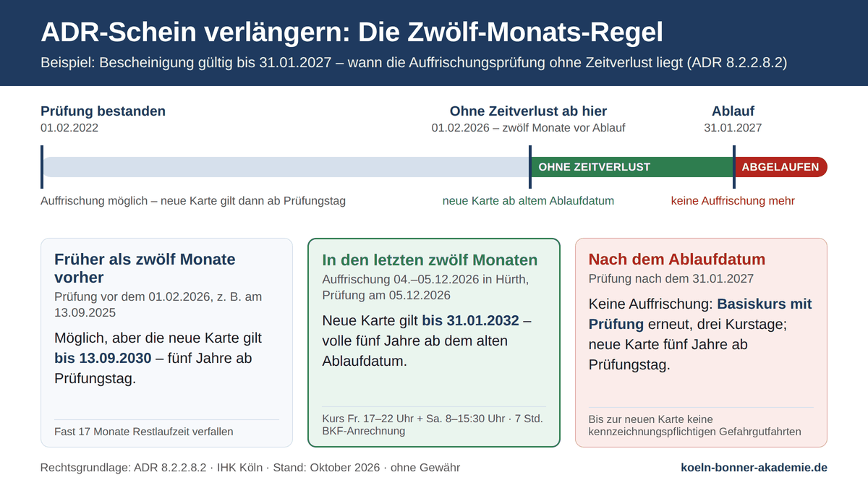Click bold date 'bis 13.09.2030'
Viewport: 868px width, 488px height.
point(103,358)
